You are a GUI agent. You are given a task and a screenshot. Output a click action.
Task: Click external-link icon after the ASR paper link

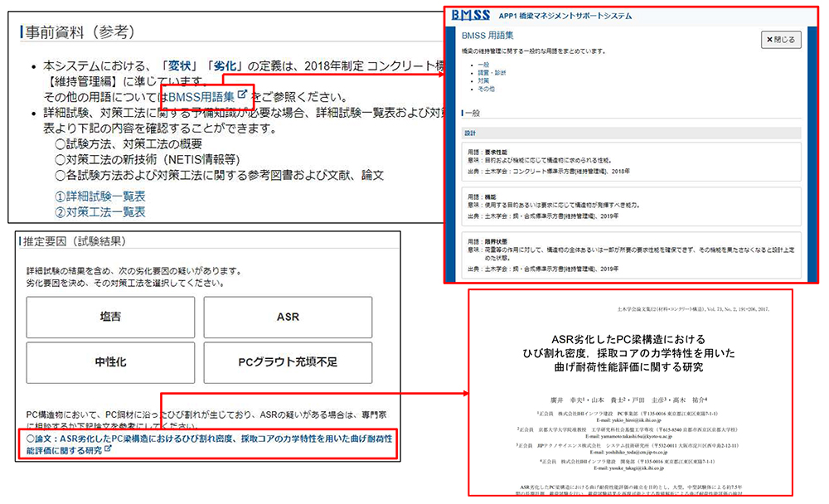(108, 451)
